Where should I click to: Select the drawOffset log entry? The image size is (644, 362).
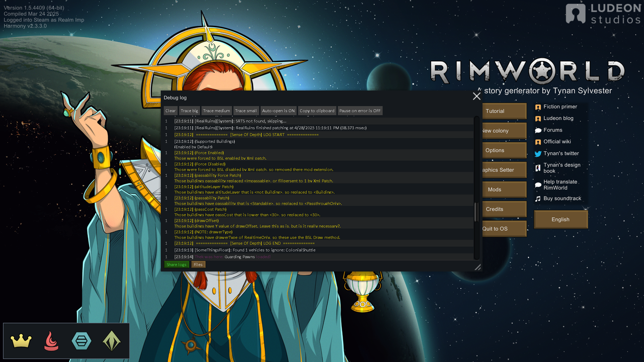(x=319, y=223)
